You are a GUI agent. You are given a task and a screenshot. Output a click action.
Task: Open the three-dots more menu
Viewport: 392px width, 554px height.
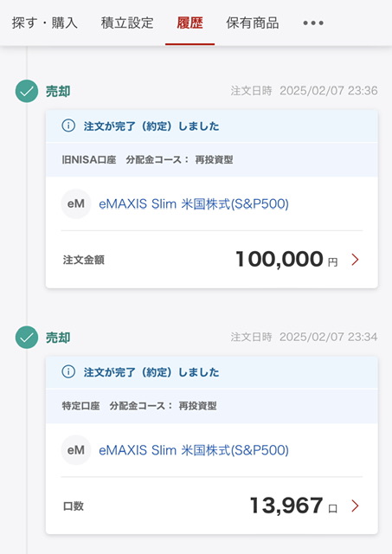pyautogui.click(x=313, y=23)
